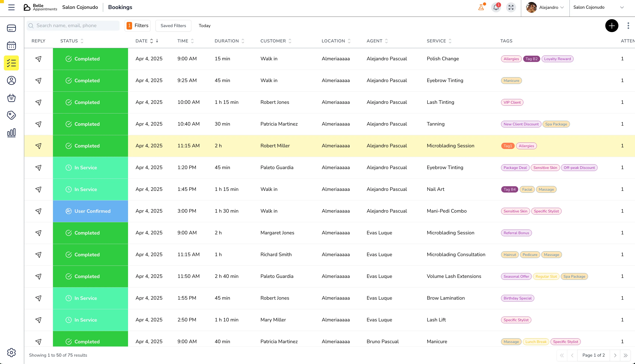Image resolution: width=635 pixels, height=364 pixels.
Task: Click the add new booking plus button
Action: click(x=612, y=25)
